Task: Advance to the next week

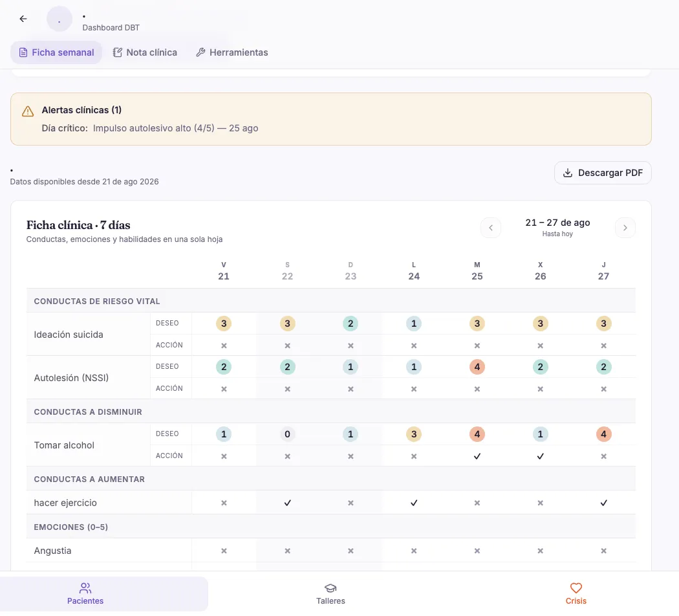Action: coord(625,228)
